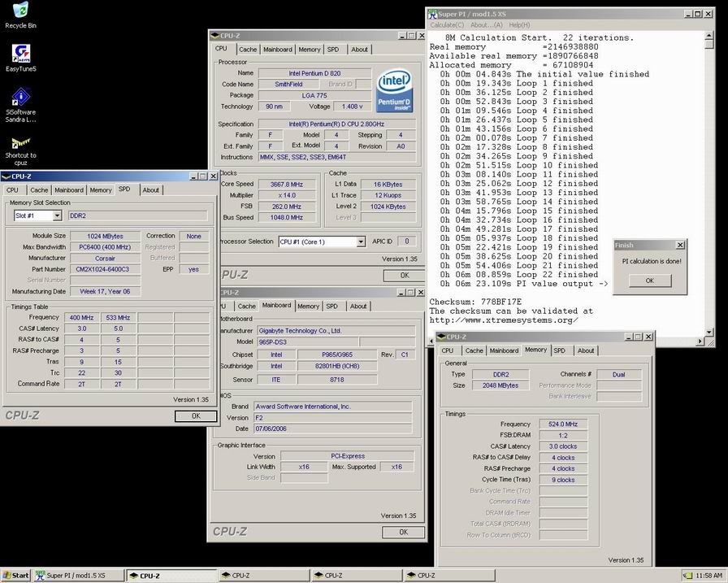Image resolution: width=728 pixels, height=583 pixels.
Task: Click the Channels # value Dual
Action: coord(619,374)
